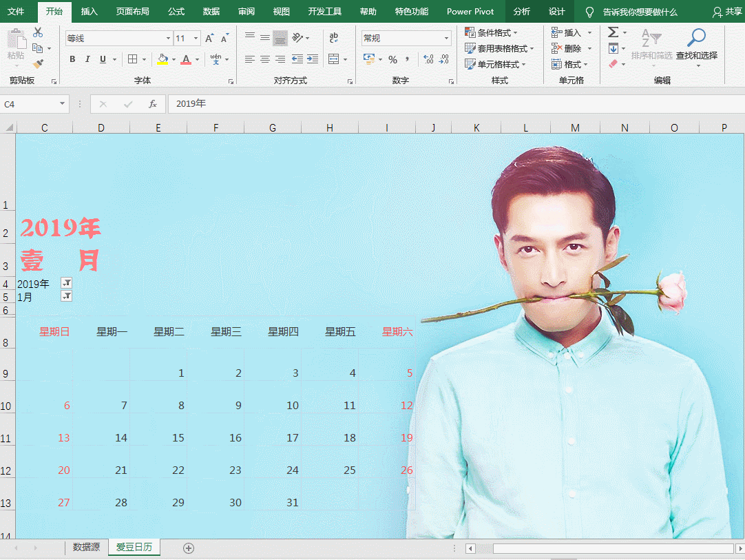Increase font size with large A icon

tap(209, 38)
